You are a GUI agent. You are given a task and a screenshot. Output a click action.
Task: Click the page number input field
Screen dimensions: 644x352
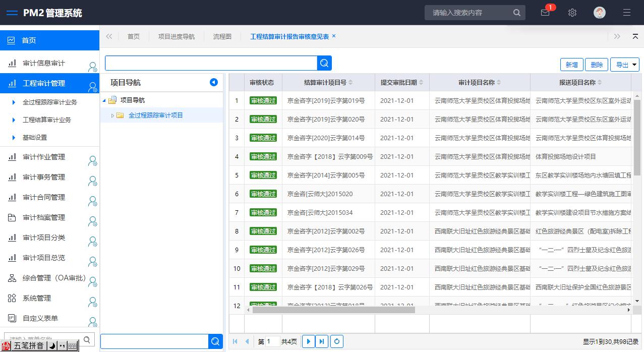point(272,341)
